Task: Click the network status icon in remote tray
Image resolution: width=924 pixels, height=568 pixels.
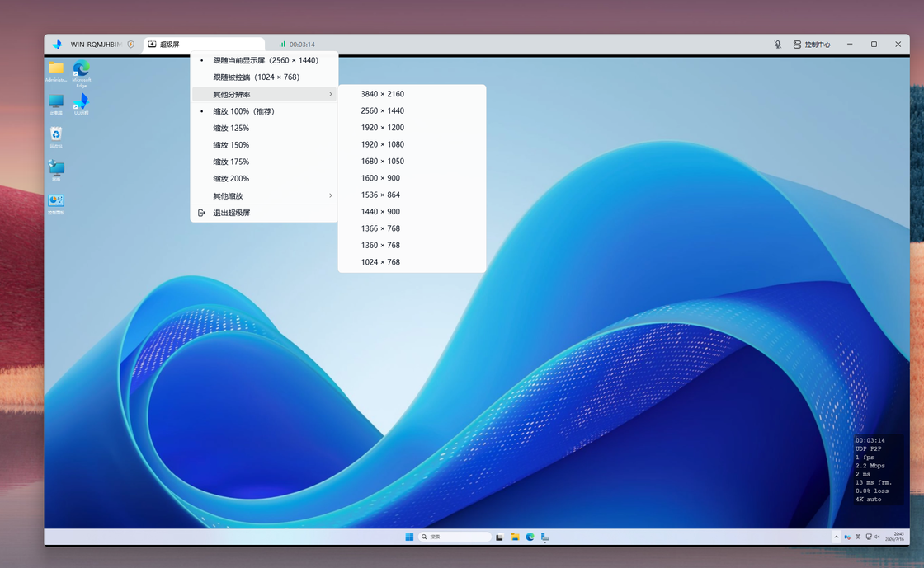Action: [x=868, y=537]
